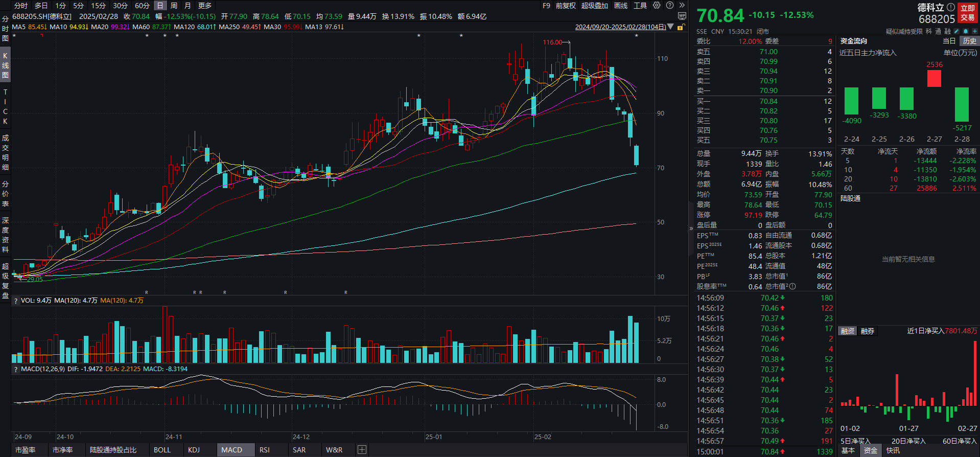
Task: Open the 更多 periods dropdown
Action: (205, 6)
